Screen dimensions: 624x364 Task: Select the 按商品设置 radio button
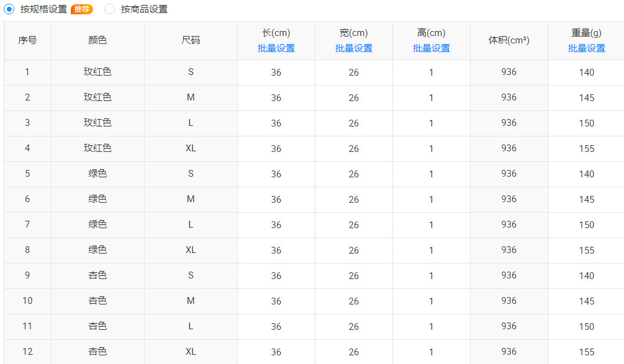[x=110, y=9]
